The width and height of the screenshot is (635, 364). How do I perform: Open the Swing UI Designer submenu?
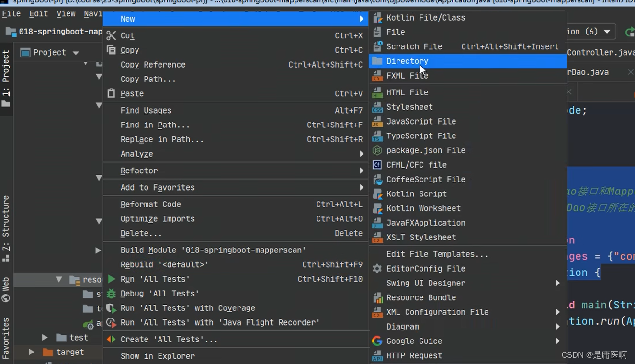[468, 283]
